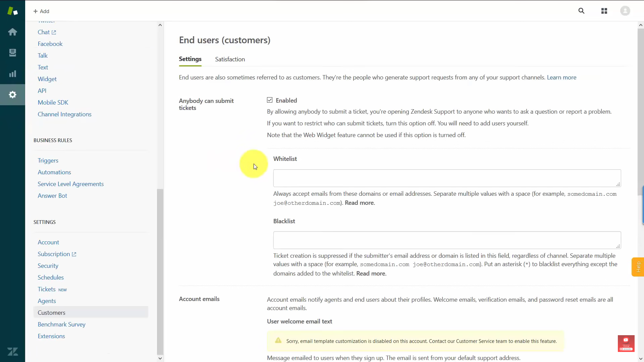Open the Reporting bar chart icon

12,74
